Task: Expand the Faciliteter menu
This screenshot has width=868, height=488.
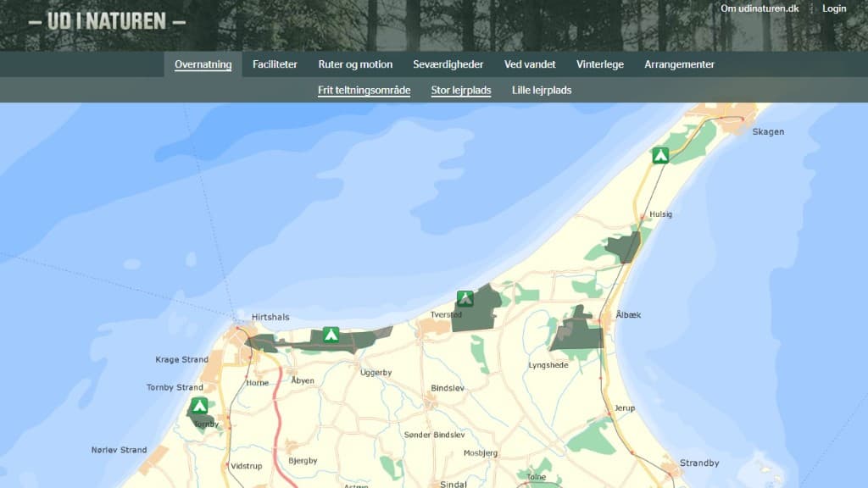Action: point(275,64)
